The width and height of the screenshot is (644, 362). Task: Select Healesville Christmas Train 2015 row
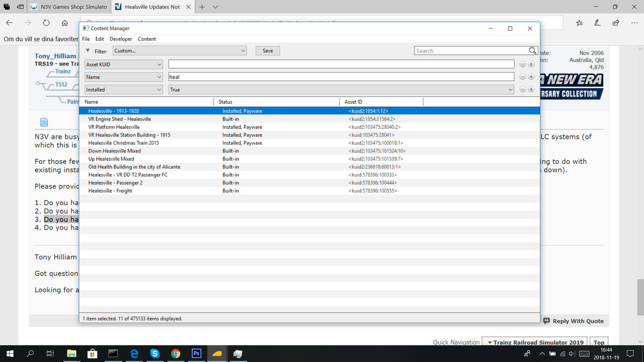tap(309, 143)
